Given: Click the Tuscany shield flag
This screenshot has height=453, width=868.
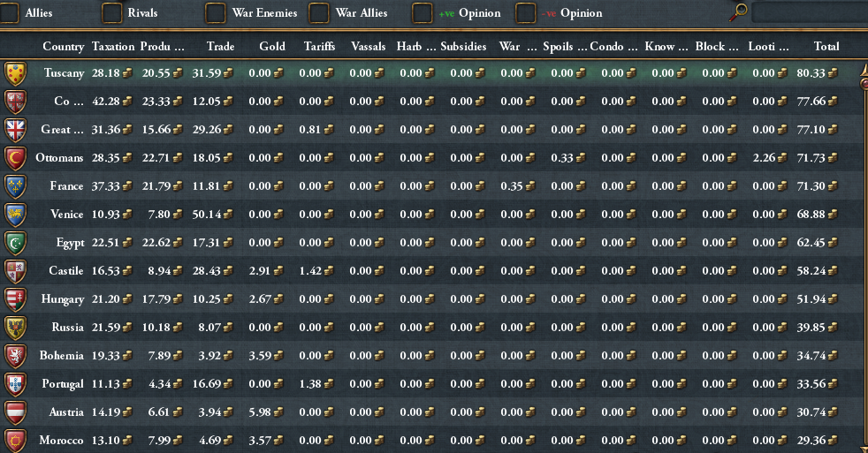Looking at the screenshot, I should [x=15, y=73].
